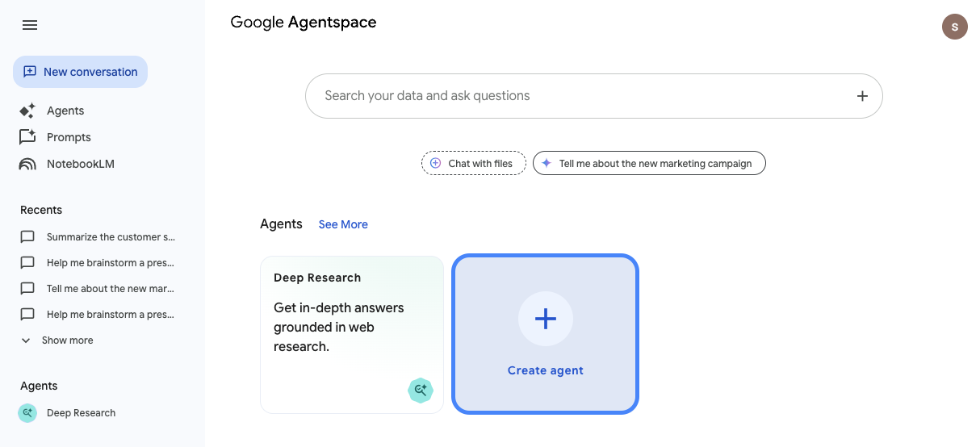Click the large plus icon on Create agent card
This screenshot has height=447, width=980.
tap(546, 319)
